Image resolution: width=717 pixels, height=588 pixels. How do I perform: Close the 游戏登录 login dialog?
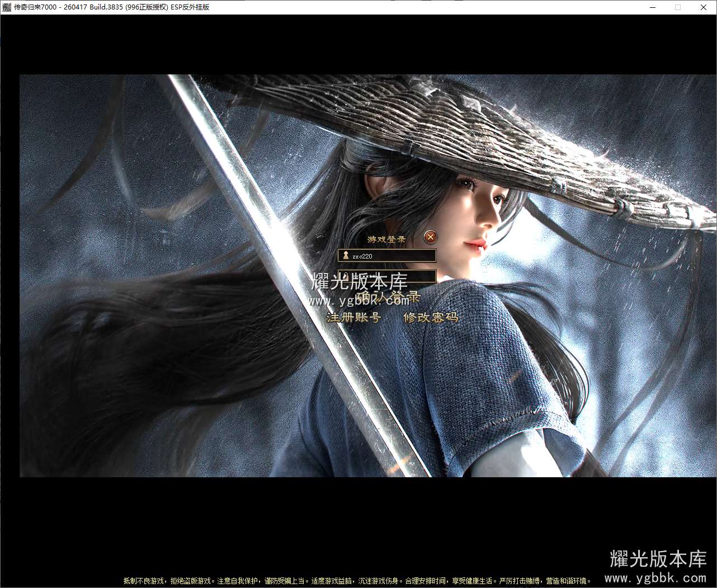(430, 237)
